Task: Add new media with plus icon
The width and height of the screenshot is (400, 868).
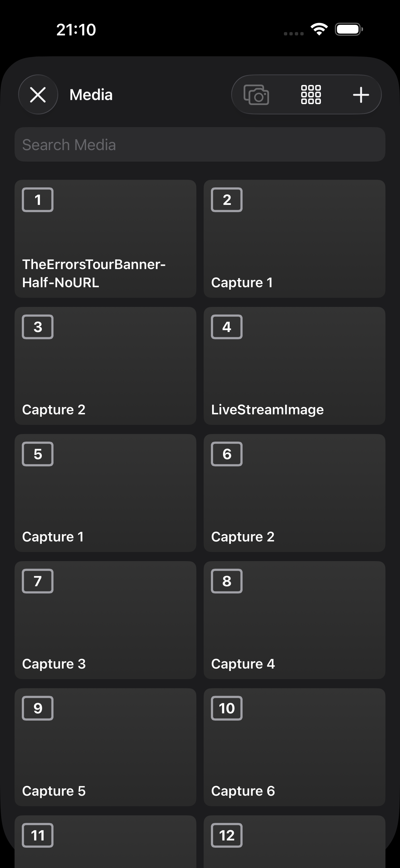Action: 361,95
